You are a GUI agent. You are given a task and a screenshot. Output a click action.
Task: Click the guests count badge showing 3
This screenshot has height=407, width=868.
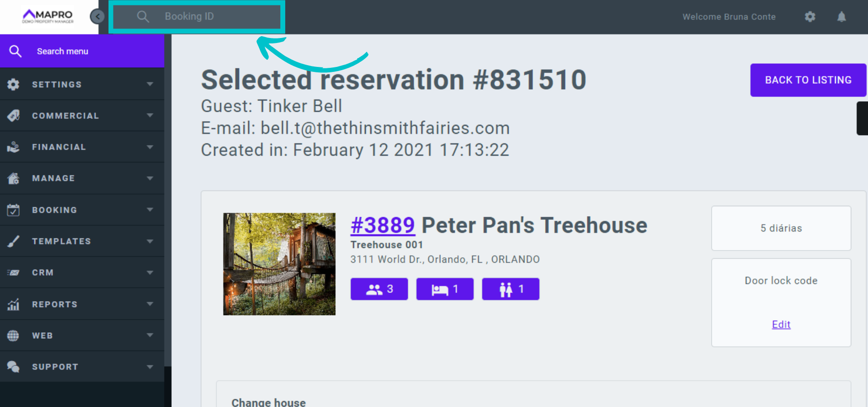click(379, 289)
